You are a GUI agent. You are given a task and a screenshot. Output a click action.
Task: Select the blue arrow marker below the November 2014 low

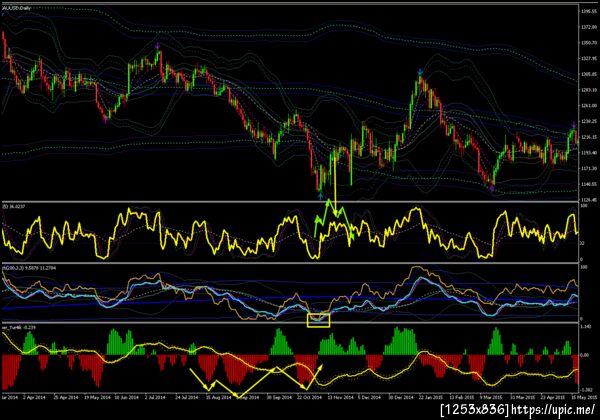click(321, 196)
